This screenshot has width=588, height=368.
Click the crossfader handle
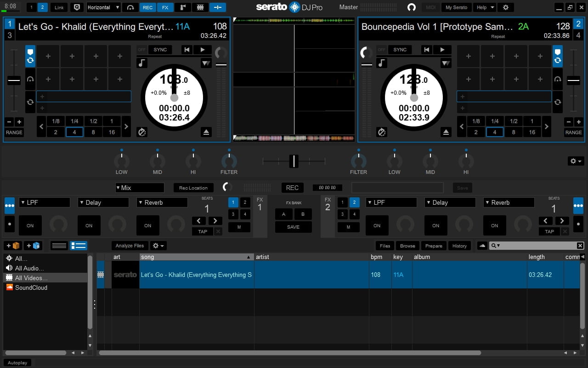[x=294, y=161]
